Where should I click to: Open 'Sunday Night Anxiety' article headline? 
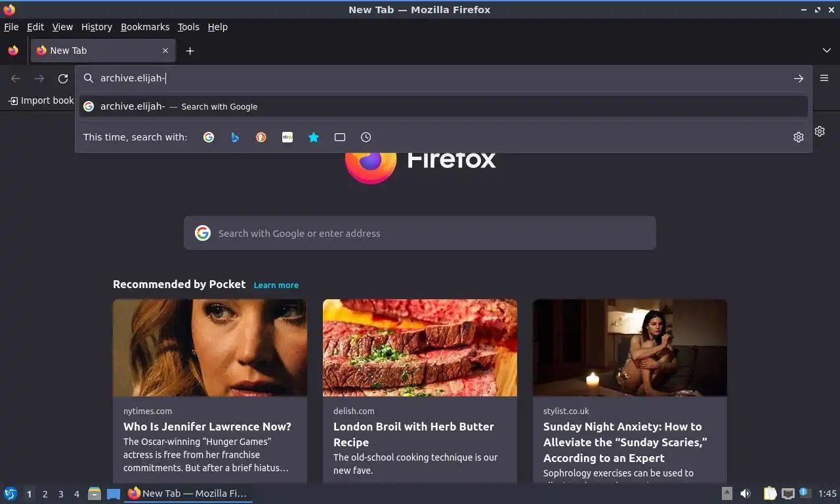click(x=625, y=442)
